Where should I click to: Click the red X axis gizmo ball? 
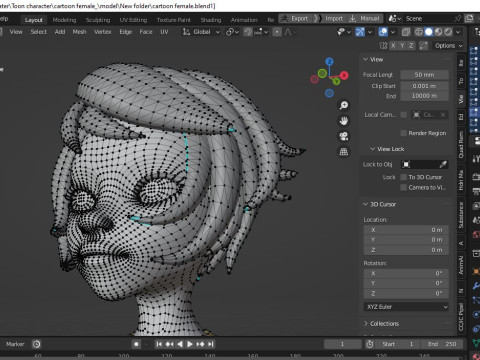click(x=344, y=75)
